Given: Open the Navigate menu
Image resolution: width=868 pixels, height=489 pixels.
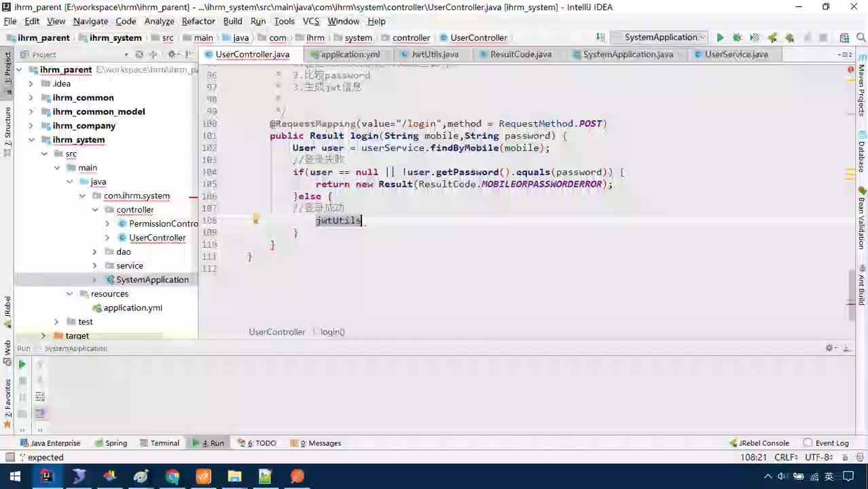Looking at the screenshot, I should (x=90, y=21).
